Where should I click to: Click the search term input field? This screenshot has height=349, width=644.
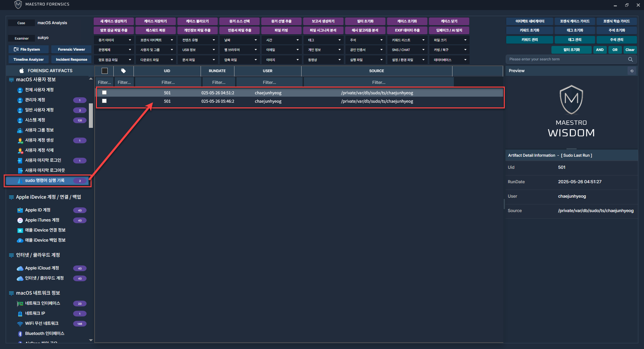[566, 59]
